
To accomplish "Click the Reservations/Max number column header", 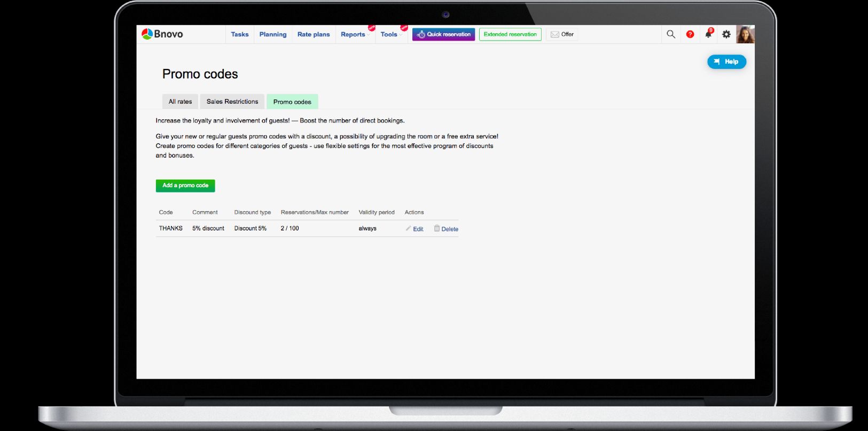I will click(x=315, y=212).
